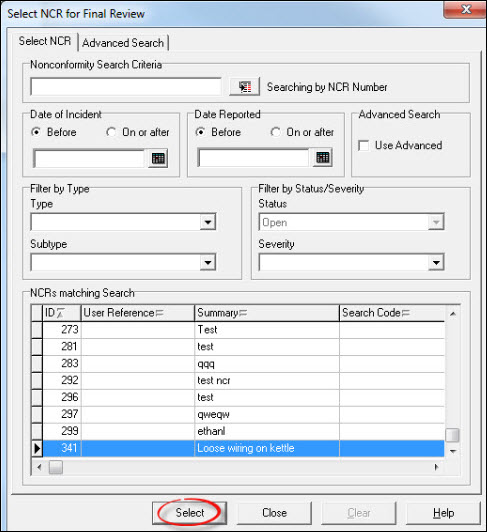Expand the Subtype dropdown
487x532 pixels.
tap(208, 262)
